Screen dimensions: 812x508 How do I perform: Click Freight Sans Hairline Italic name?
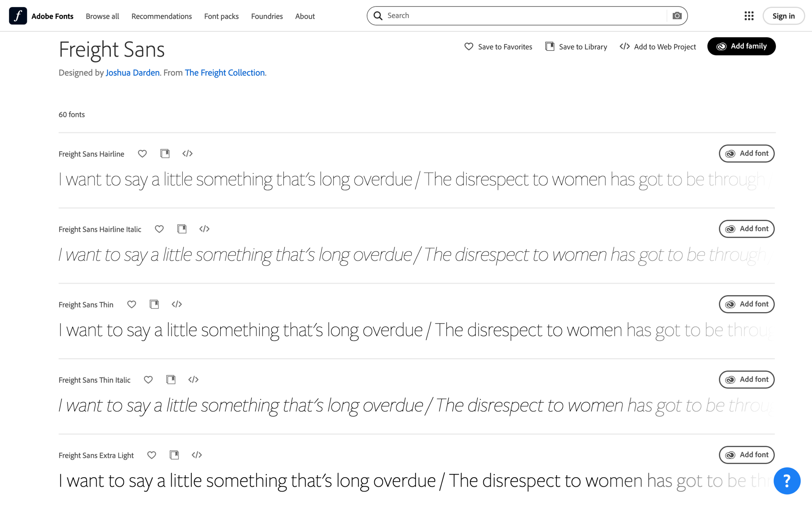tap(100, 229)
